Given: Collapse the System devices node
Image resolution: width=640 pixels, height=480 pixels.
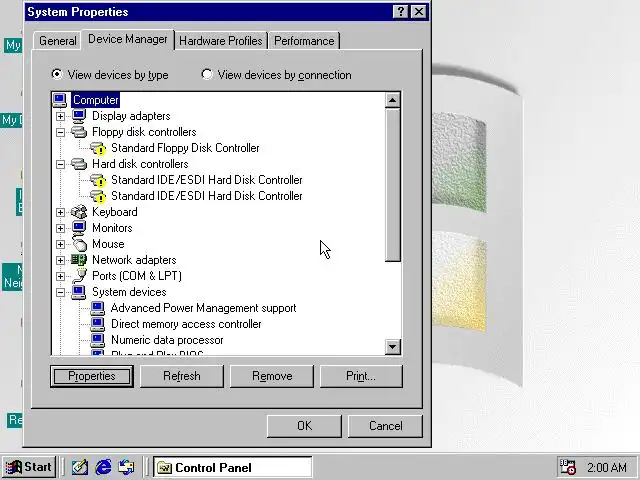Looking at the screenshot, I should click(x=60, y=292).
